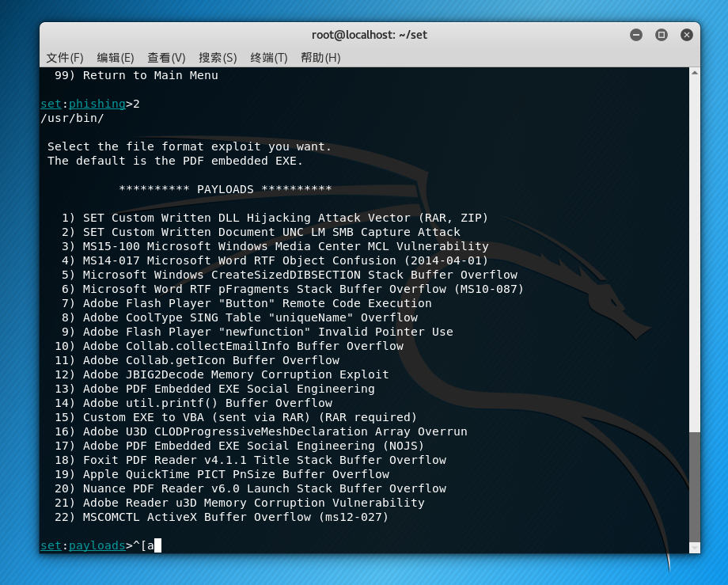Open the 搜索(S) menu
The height and width of the screenshot is (585, 728).
(x=218, y=58)
